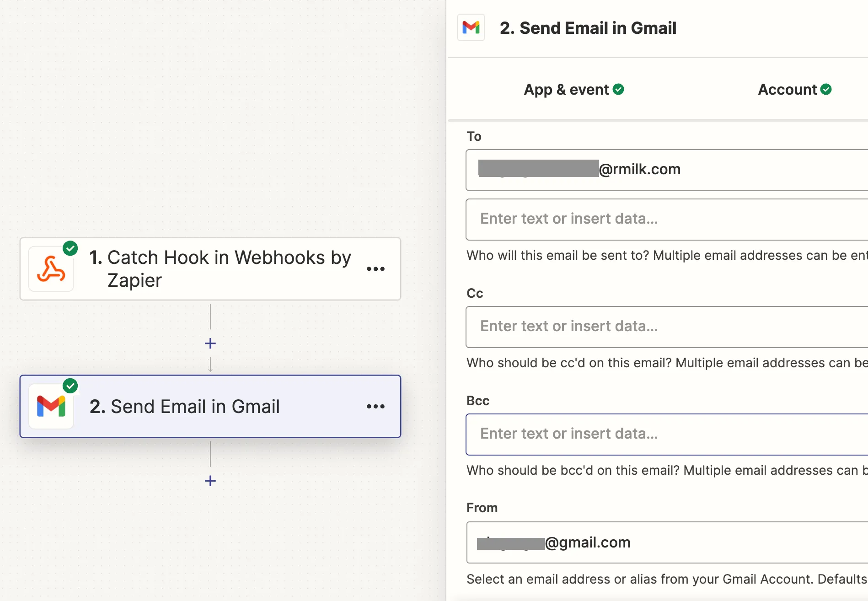Open the From gmail.com address selector
Viewport: 868px width, 601px height.
pos(667,542)
